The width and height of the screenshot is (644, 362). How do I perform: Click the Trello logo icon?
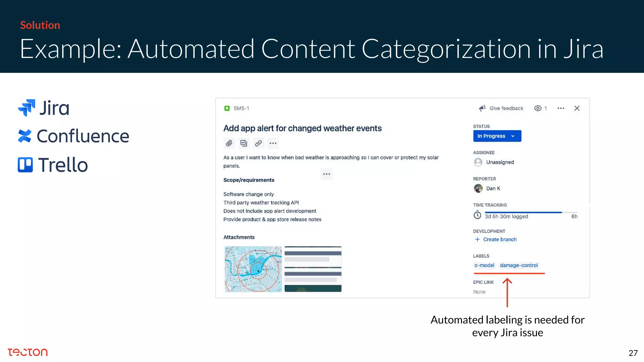click(x=25, y=165)
